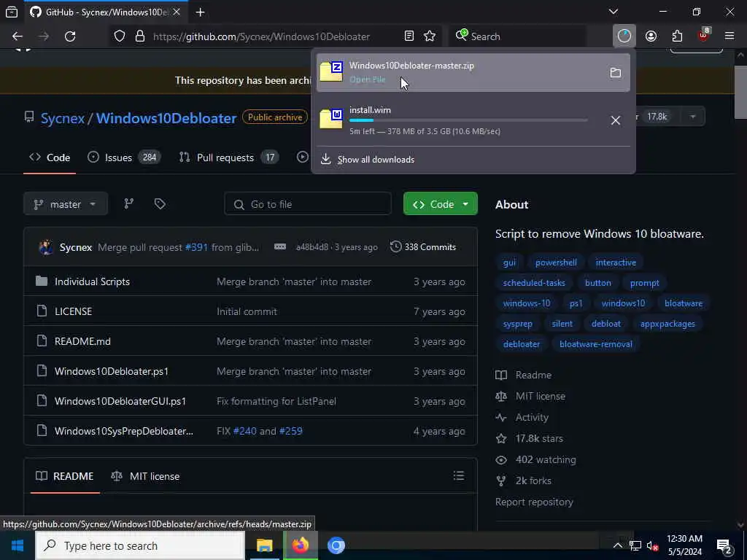
Task: Focus the Go to file field
Action: 308,204
